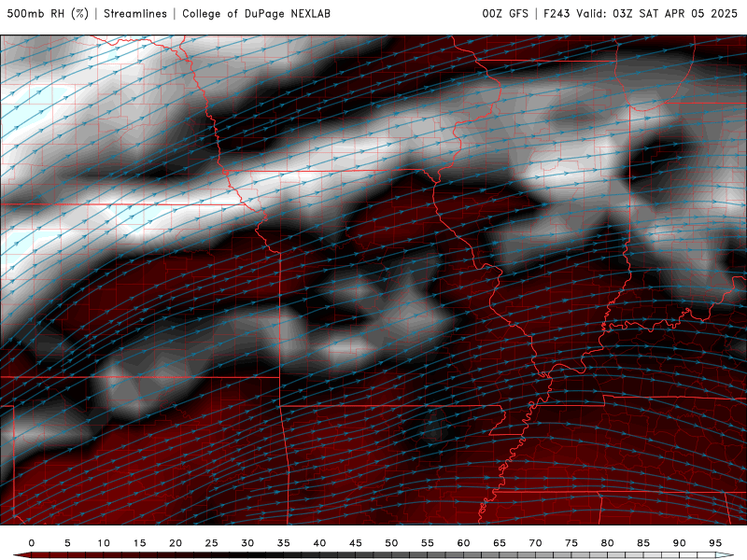Image resolution: width=747 pixels, height=560 pixels.
Task: Click the '55' label on the color scale
Action: click(x=428, y=543)
